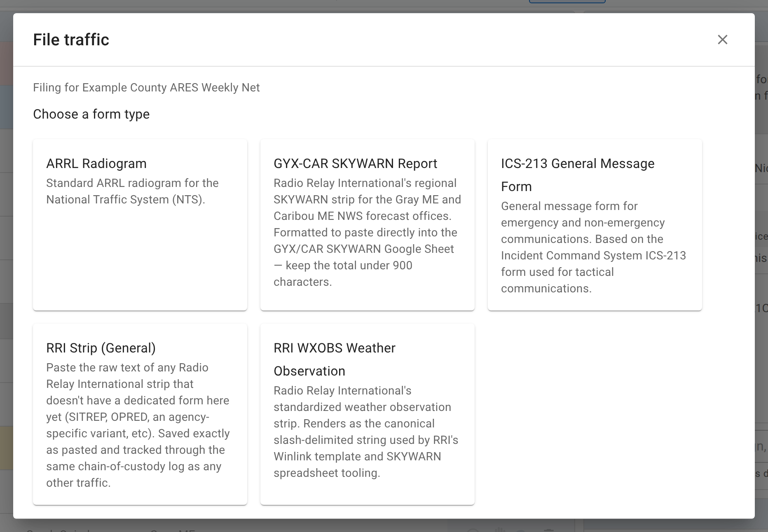Select the GYX-CAR SKYWARN Report form card
The image size is (768, 532).
[x=368, y=225]
